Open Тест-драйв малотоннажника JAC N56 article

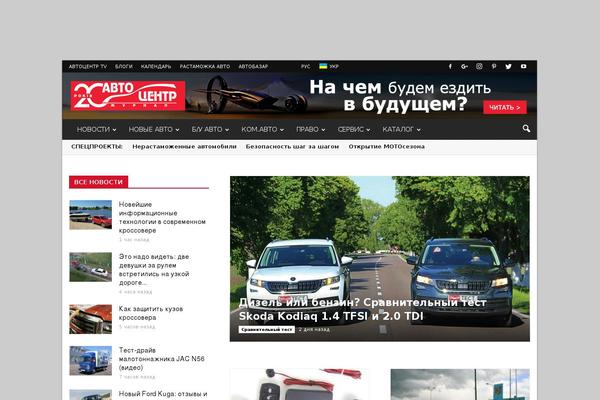(x=161, y=359)
